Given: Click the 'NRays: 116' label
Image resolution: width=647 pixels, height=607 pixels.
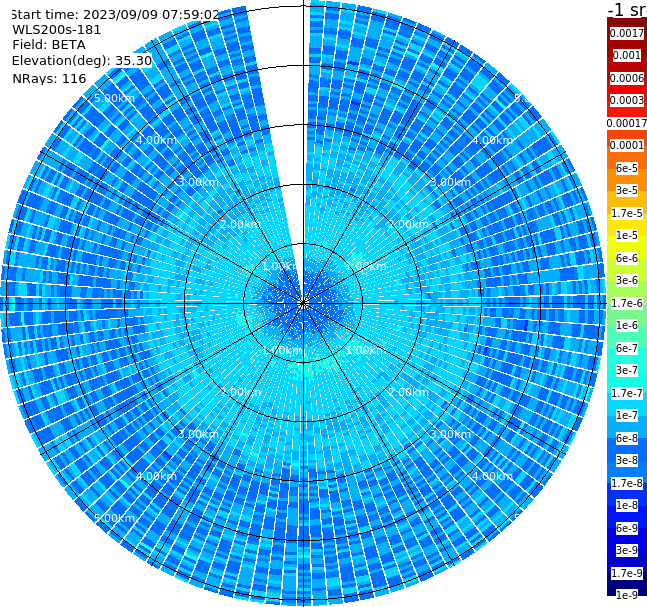Looking at the screenshot, I should tap(49, 78).
